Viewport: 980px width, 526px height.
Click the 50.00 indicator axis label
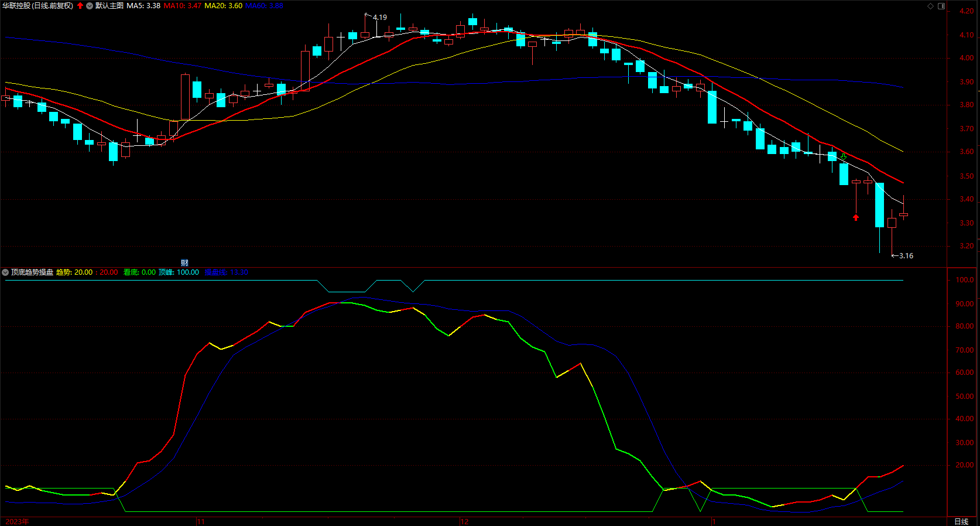965,397
